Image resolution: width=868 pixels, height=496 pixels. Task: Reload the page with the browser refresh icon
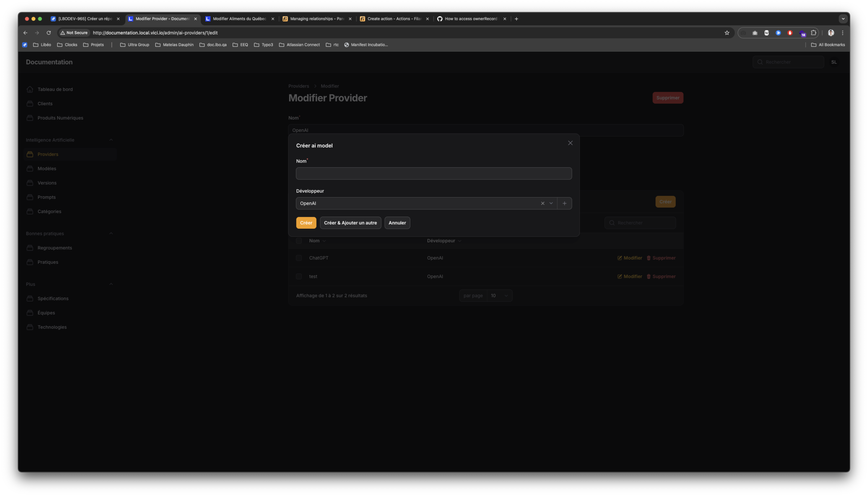49,33
